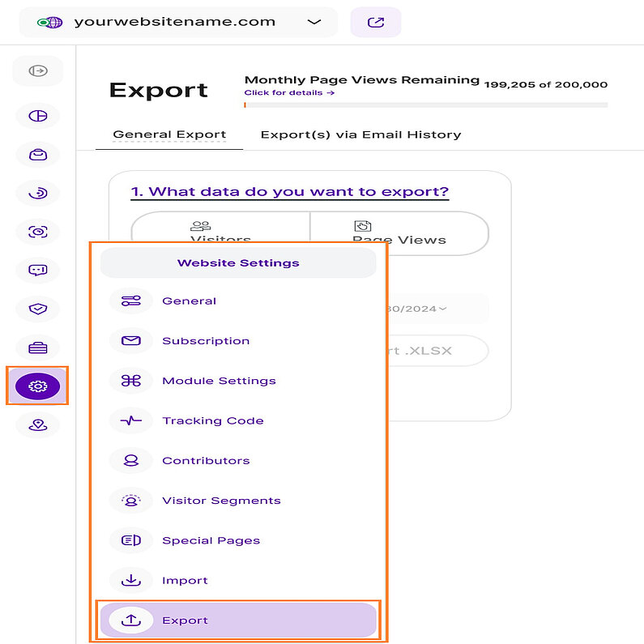Viewport: 644px width, 644px height.
Task: Click the 'Click for details' link
Action: click(x=288, y=93)
